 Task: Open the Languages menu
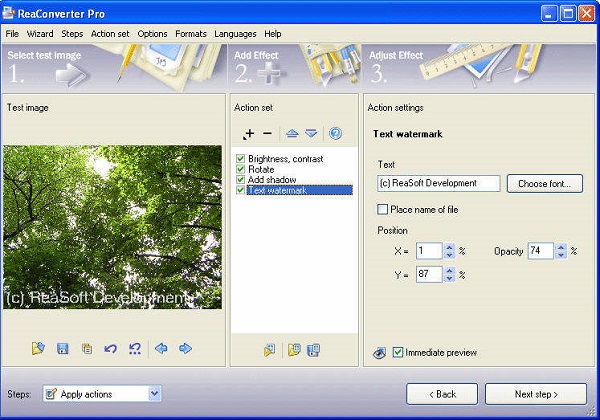235,34
